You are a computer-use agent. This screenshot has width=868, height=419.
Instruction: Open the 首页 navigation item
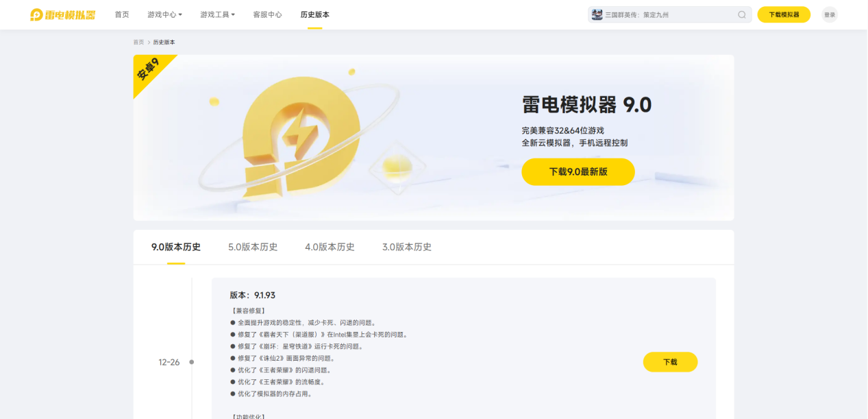[x=122, y=14]
